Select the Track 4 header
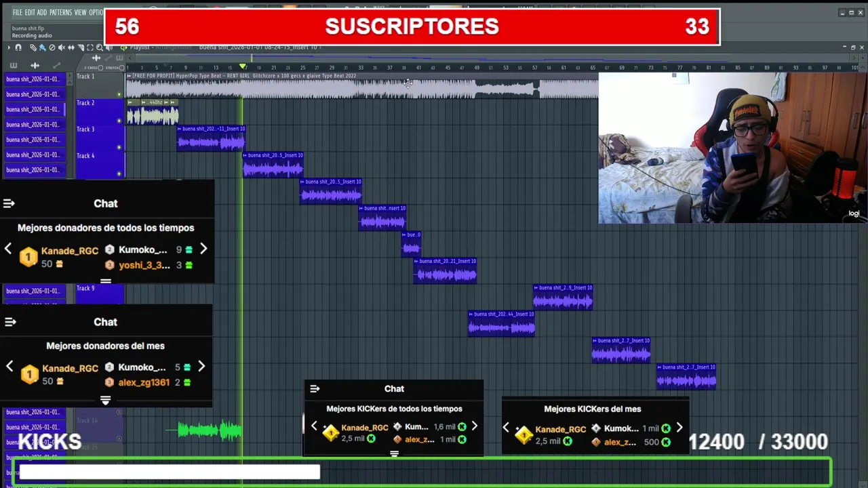This screenshot has width=868, height=488. 100,164
